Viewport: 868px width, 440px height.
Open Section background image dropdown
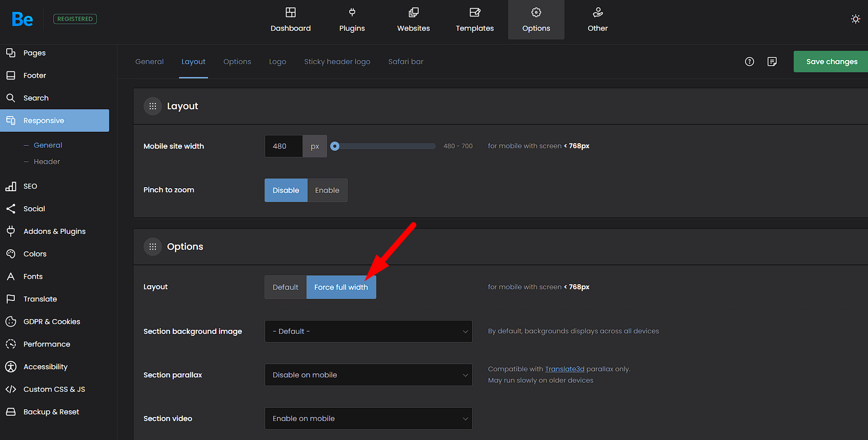[x=369, y=331]
